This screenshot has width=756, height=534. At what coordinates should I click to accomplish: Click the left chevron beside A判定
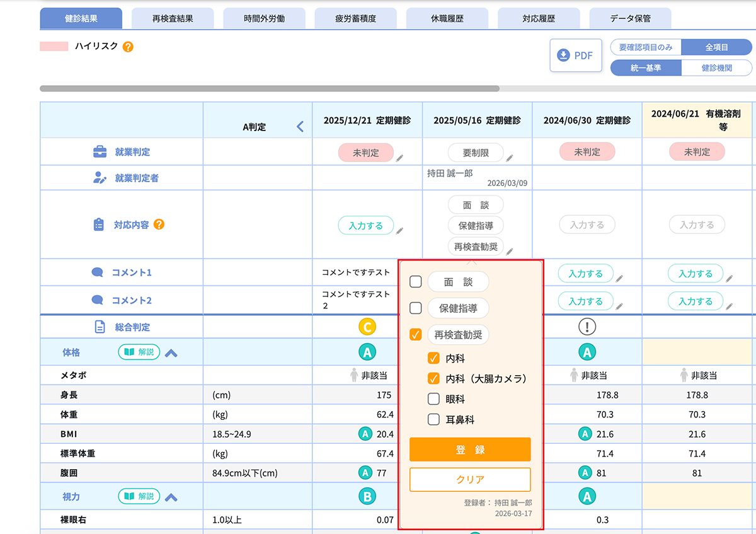300,127
